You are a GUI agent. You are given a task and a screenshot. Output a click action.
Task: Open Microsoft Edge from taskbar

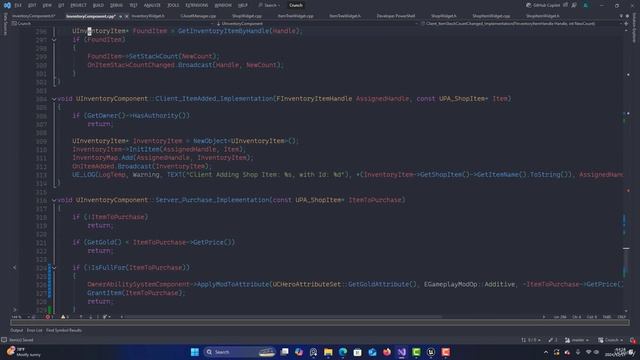[343, 352]
